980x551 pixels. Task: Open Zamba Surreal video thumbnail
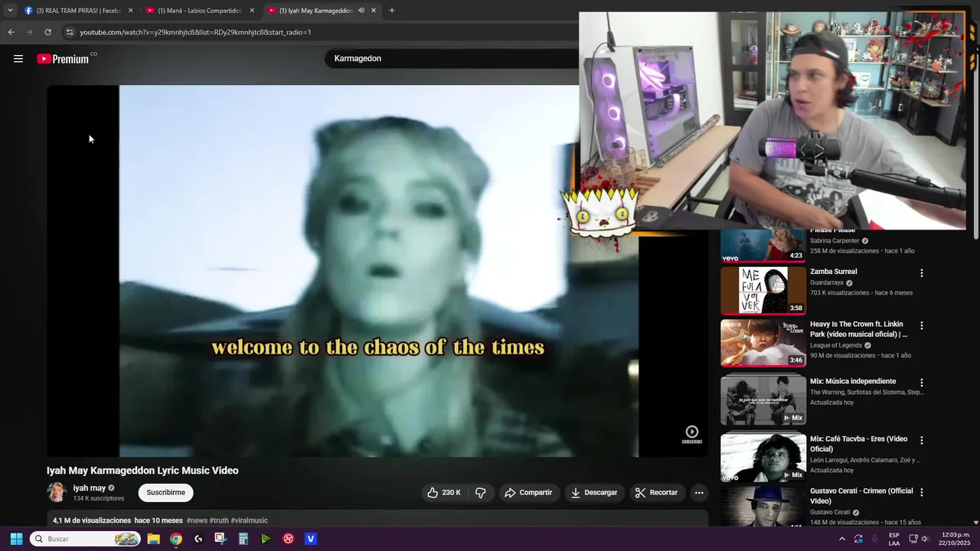[x=763, y=290]
